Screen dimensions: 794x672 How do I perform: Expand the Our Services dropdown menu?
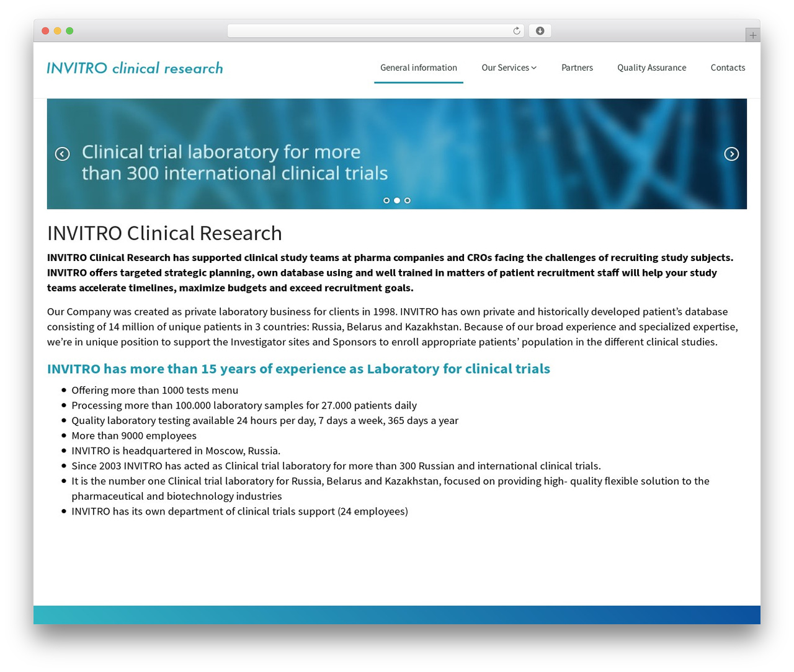[x=509, y=68]
